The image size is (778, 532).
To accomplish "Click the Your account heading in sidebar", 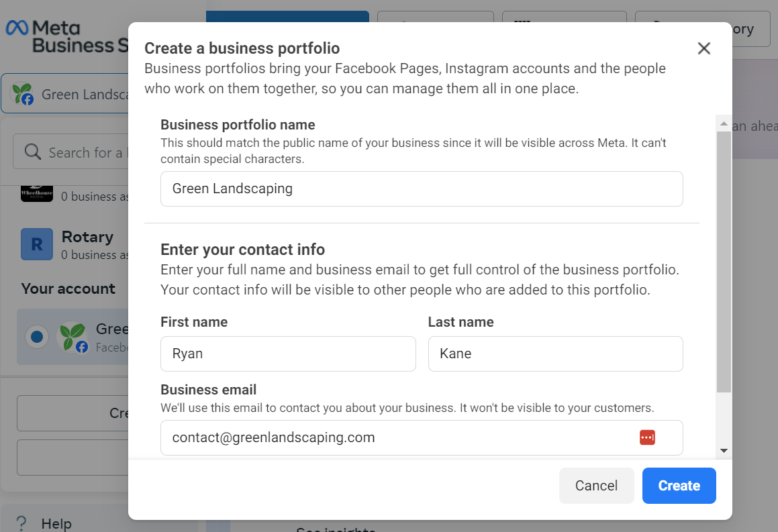I will [x=68, y=288].
